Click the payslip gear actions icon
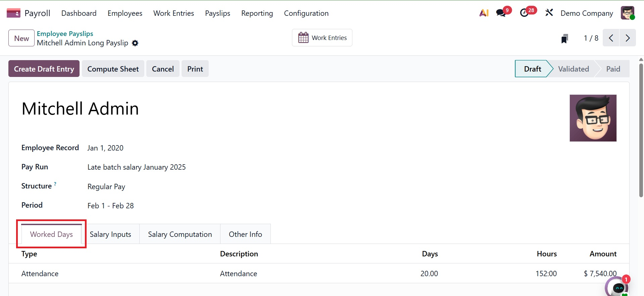Viewport: 644px width, 296px height. 135,43
